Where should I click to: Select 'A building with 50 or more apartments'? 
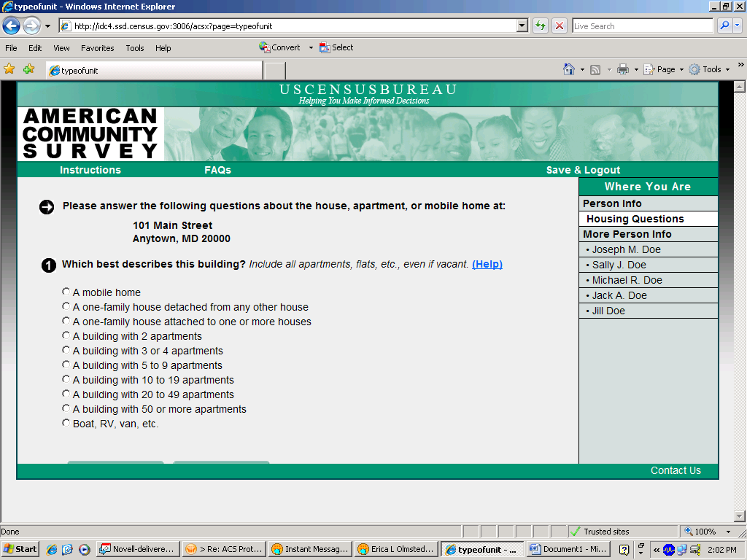point(66,408)
